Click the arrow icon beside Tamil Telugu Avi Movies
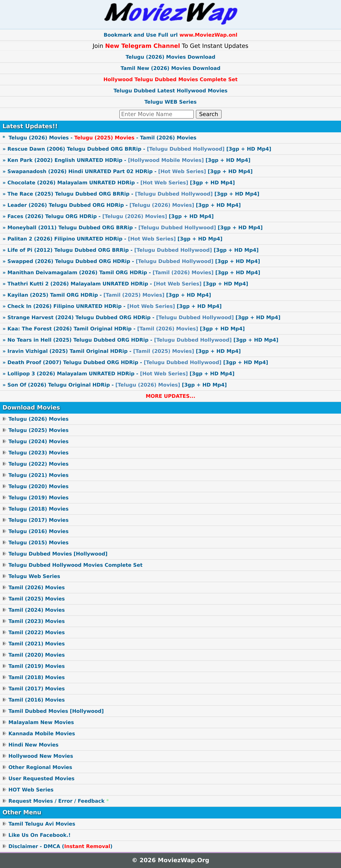341x868 pixels. (4, 824)
